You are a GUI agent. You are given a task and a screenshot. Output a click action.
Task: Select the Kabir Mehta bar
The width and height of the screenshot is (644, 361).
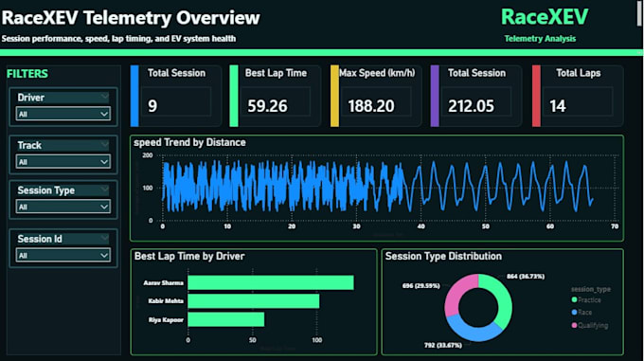[254, 301]
